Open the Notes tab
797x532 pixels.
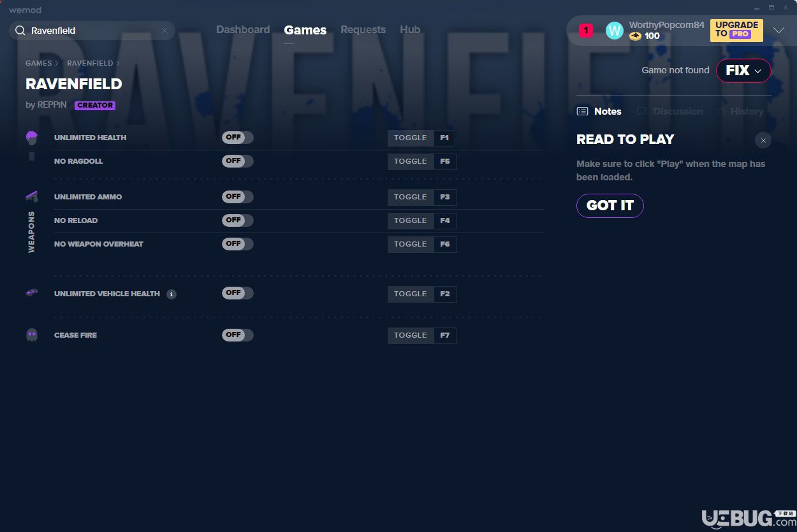(x=599, y=111)
